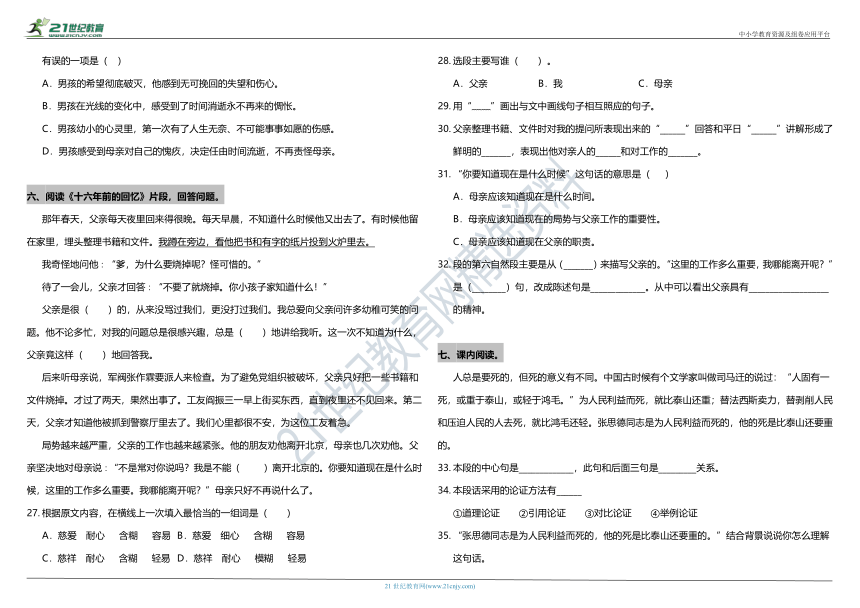Select question 31 option C 母亲应该知道现在父亲的职责

click(524, 242)
